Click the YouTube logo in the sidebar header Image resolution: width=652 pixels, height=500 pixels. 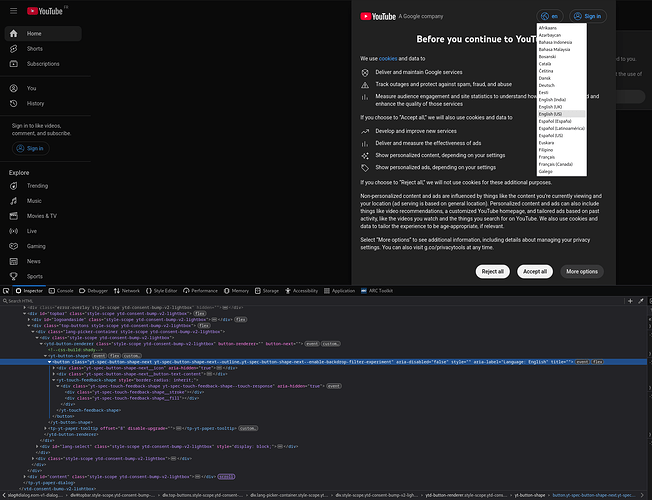[45, 11]
